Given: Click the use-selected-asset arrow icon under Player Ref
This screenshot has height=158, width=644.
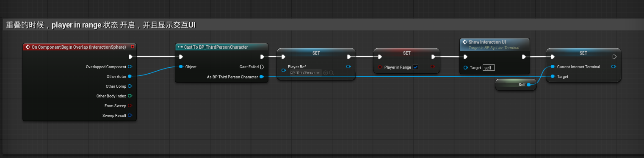Looking at the screenshot, I should click(x=325, y=73).
